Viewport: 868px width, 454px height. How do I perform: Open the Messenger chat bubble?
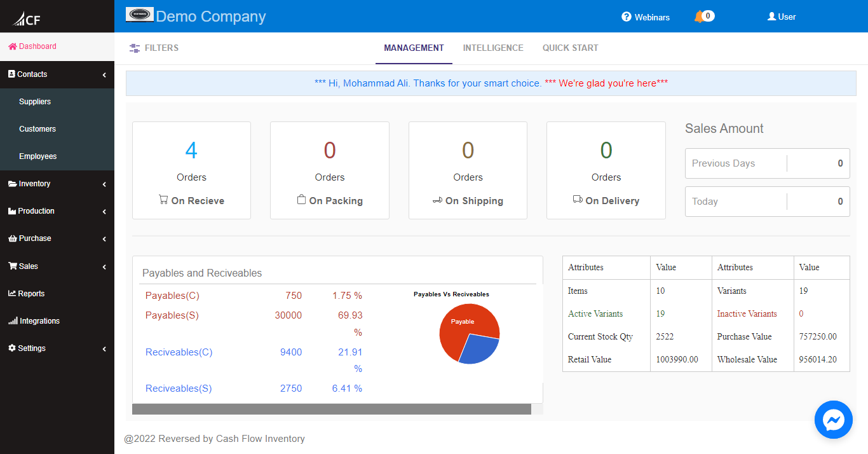(833, 420)
